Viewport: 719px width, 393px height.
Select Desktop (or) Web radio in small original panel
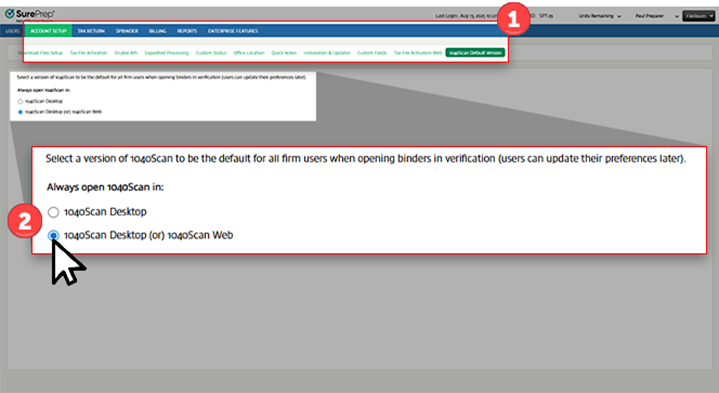[20, 112]
